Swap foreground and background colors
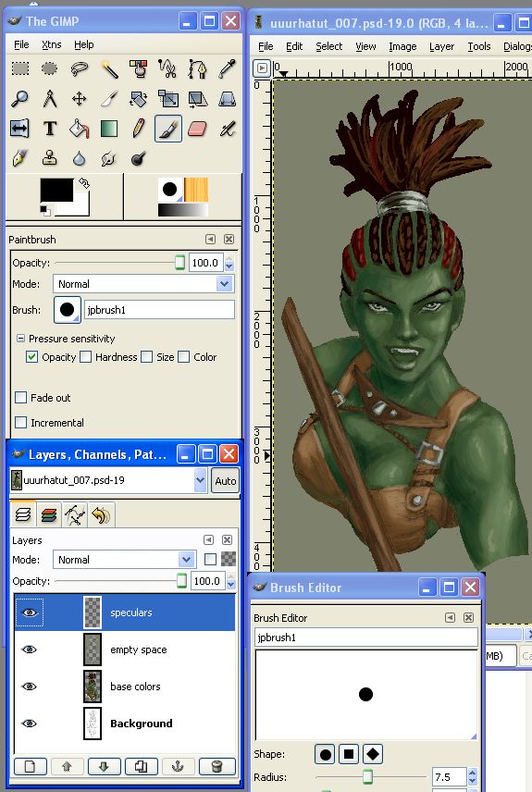 click(84, 183)
